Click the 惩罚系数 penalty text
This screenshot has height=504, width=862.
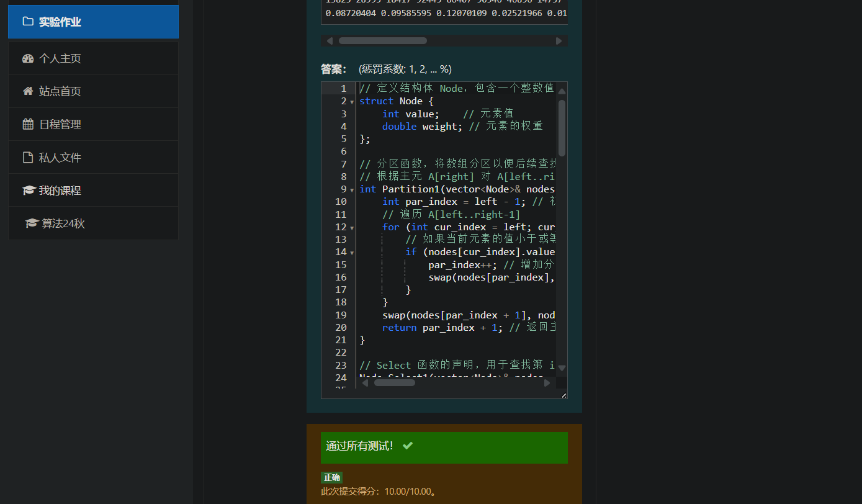[x=405, y=69]
